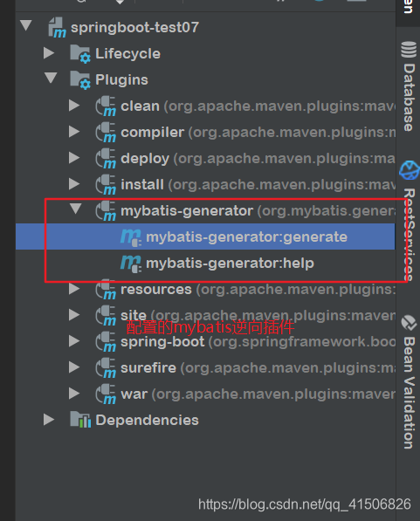This screenshot has width=420, height=521.
Task: Click the Plugins folder gear icon
Action: 80,80
